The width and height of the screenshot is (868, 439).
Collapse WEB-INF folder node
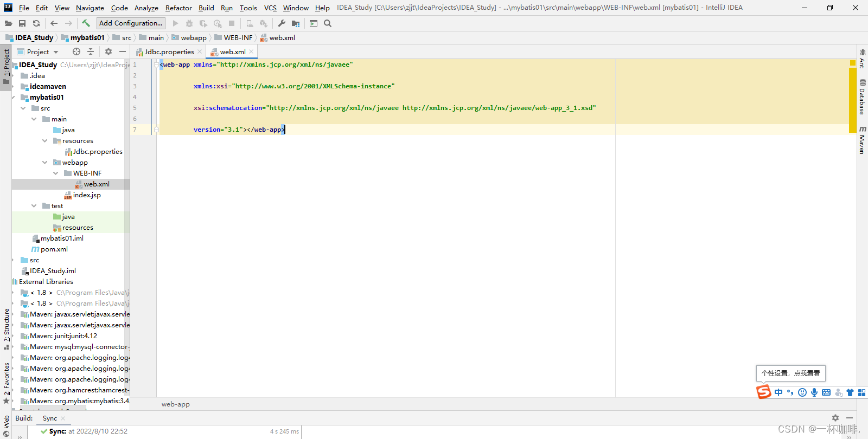56,173
